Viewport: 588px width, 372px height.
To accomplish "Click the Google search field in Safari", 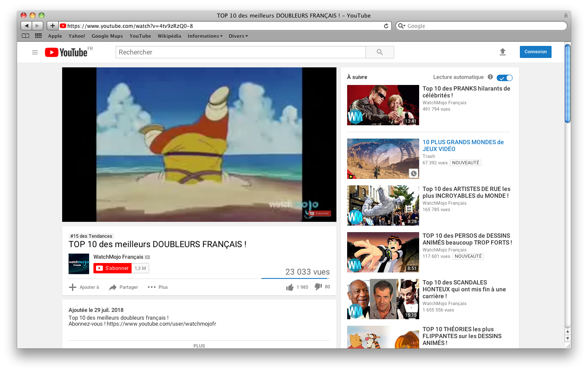I will (x=481, y=26).
